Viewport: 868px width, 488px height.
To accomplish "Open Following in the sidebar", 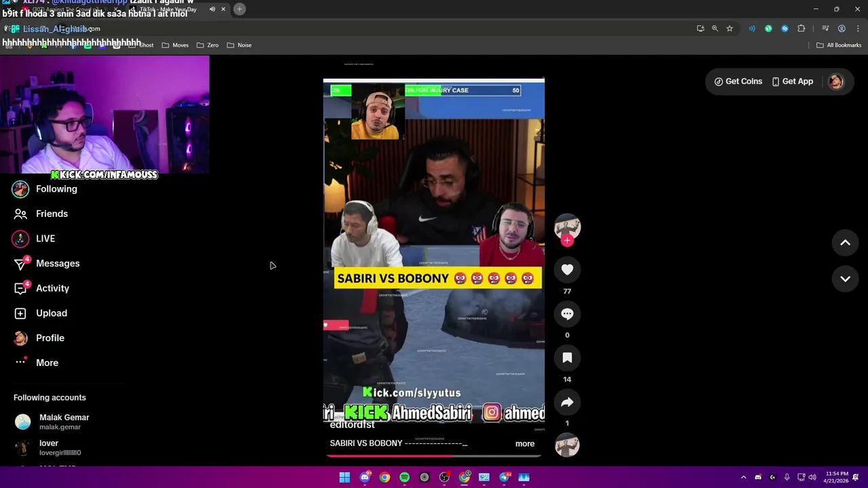I will [45, 189].
